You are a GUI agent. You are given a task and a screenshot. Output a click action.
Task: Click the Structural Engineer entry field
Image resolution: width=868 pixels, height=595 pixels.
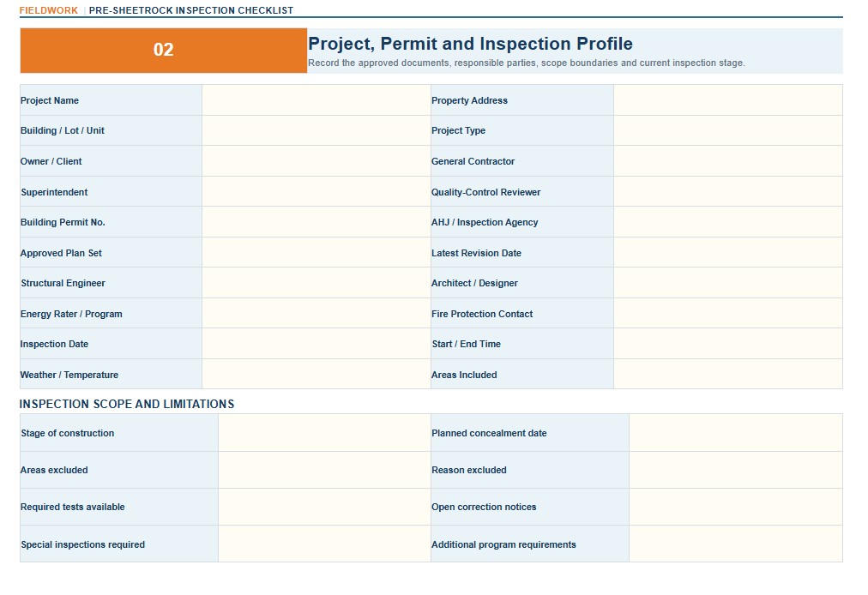[x=316, y=283]
